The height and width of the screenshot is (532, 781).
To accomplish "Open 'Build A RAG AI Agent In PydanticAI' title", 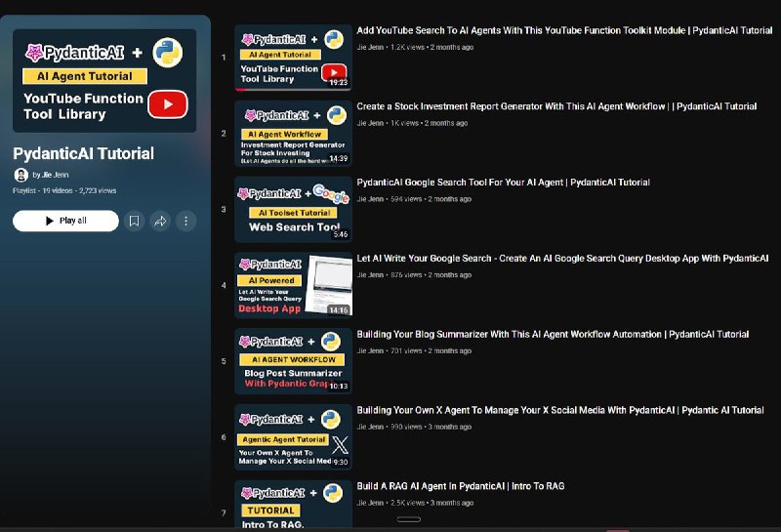I will tap(461, 486).
